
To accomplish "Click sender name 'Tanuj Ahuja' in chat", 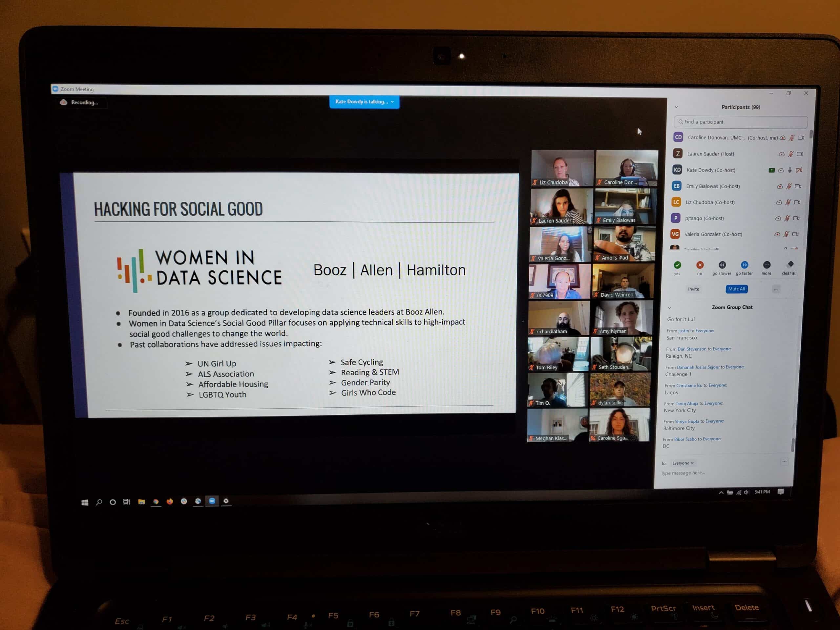I will tap(686, 404).
